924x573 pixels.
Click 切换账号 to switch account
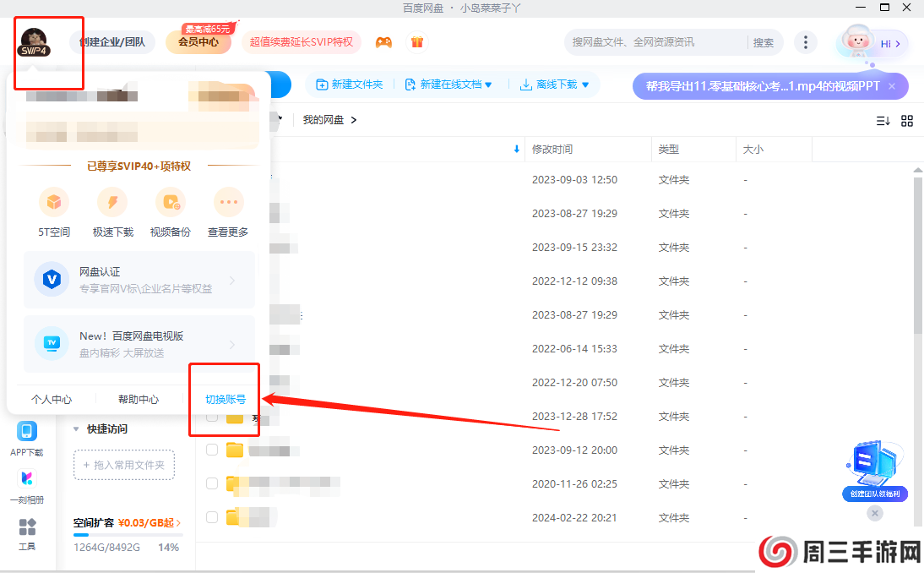point(226,400)
